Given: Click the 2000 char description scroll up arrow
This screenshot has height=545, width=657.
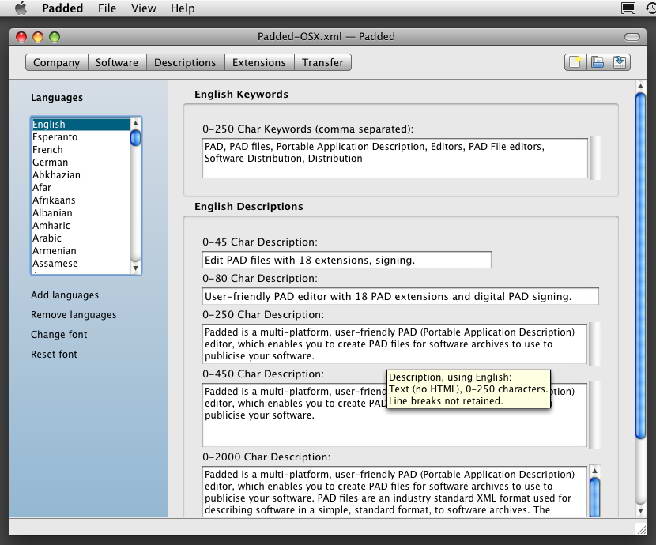Looking at the screenshot, I should click(x=595, y=471).
